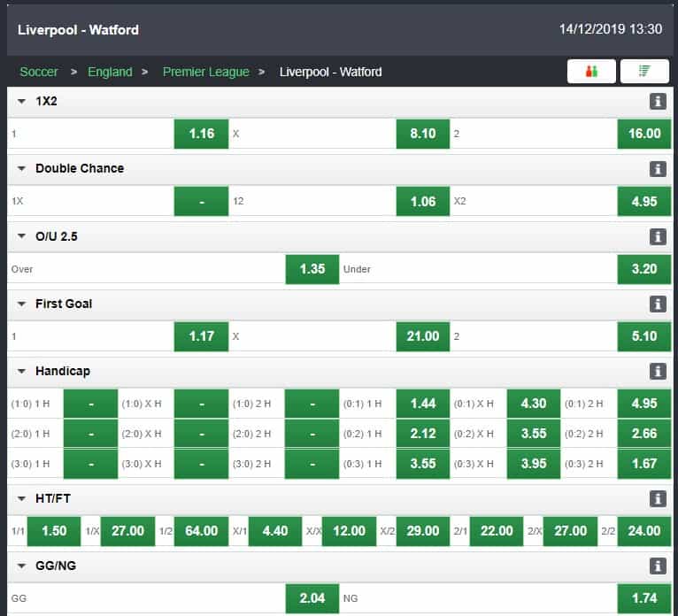This screenshot has height=616, width=678.
Task: Open info icon for O/U 2.5
Action: 658,237
